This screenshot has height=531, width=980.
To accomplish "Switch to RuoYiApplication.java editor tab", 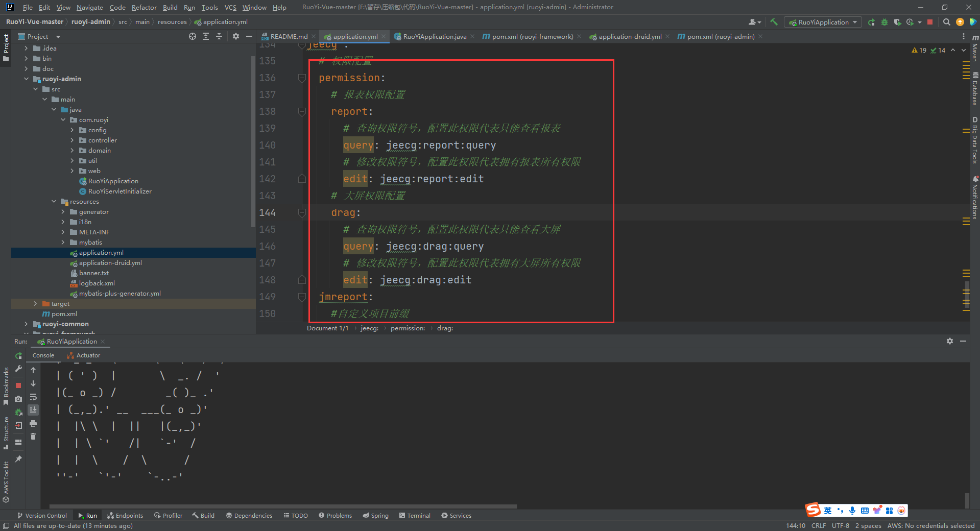I will pos(435,36).
